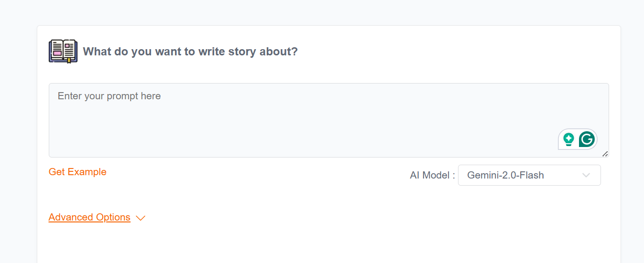This screenshot has width=644, height=263.
Task: Click the word 'story' in the heading
Action: (x=241, y=52)
